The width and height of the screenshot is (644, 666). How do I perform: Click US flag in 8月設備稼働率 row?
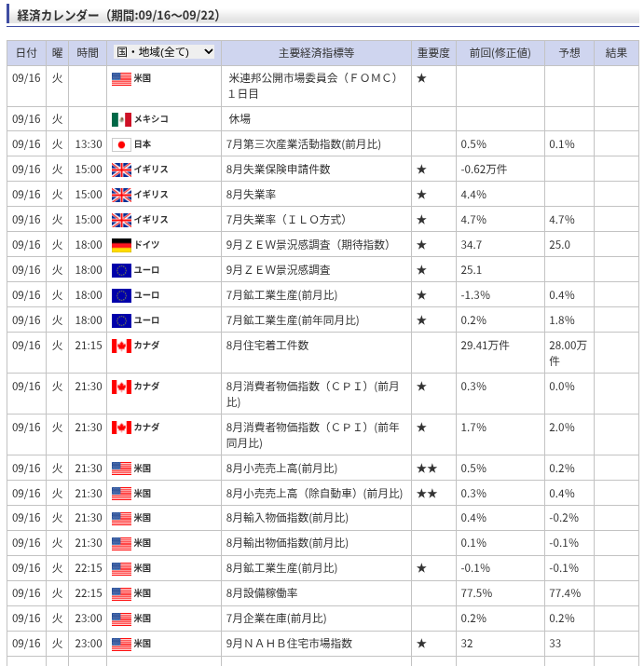pyautogui.click(x=121, y=593)
